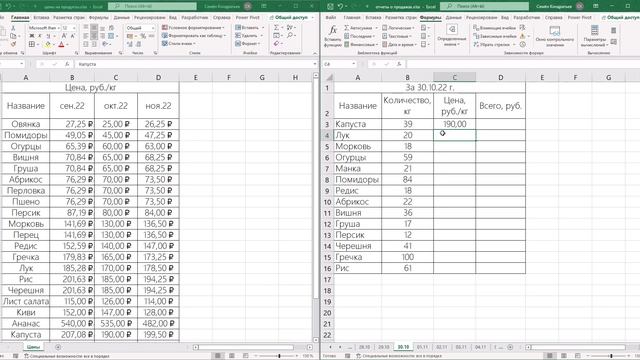Toggle Center horizontal alignment in left window
Screen dimensions: 640x360
tap(94, 36)
